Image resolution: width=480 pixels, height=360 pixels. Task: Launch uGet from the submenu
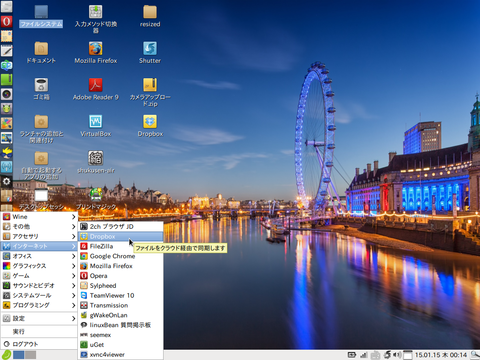(121, 345)
